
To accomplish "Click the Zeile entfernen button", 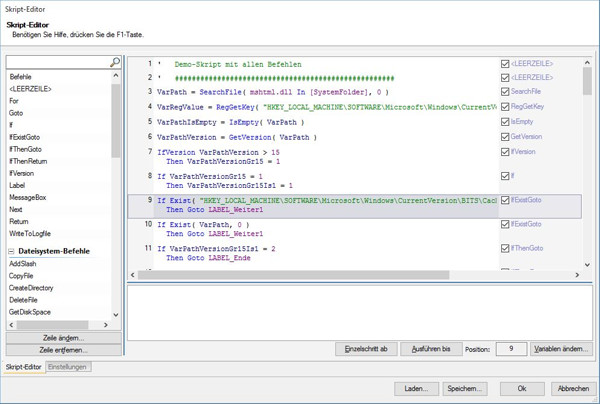I will coord(64,350).
